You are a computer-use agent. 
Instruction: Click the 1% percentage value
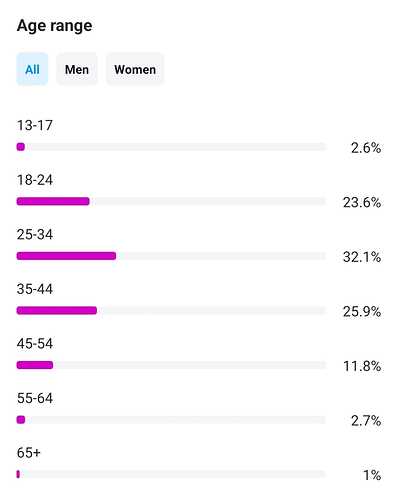[x=372, y=475]
